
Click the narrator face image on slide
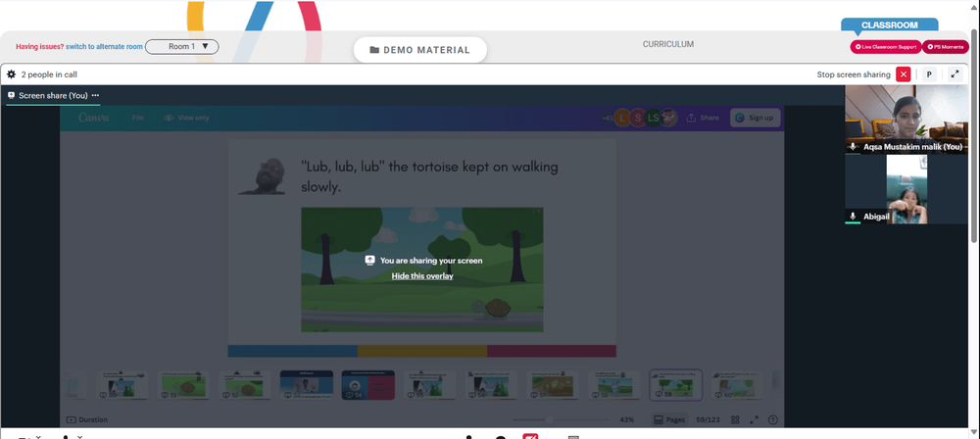(263, 176)
